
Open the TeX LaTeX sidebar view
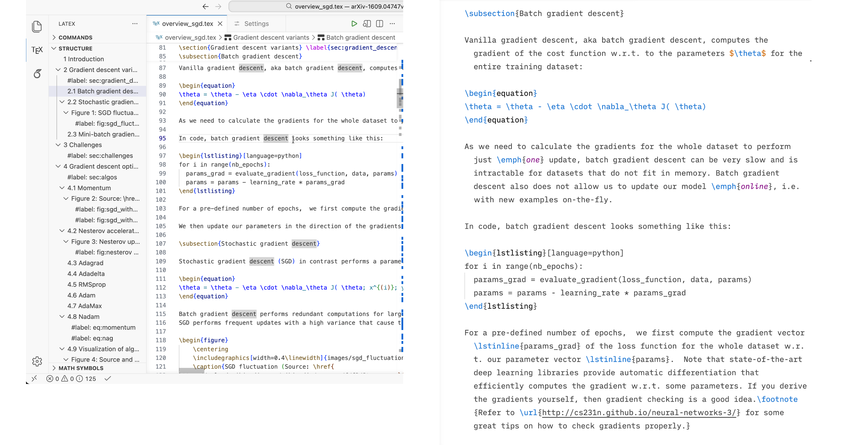pyautogui.click(x=37, y=50)
